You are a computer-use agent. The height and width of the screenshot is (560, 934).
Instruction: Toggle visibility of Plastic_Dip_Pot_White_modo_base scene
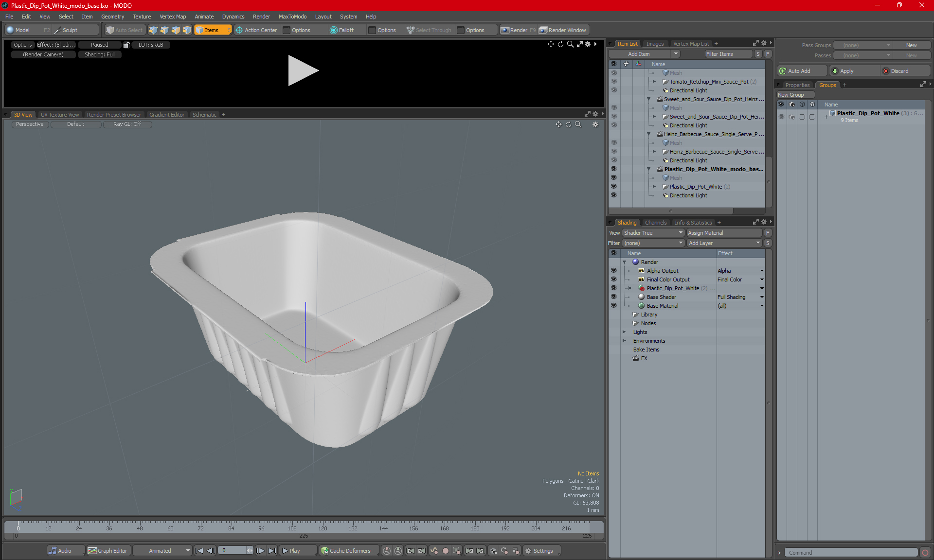pyautogui.click(x=613, y=169)
